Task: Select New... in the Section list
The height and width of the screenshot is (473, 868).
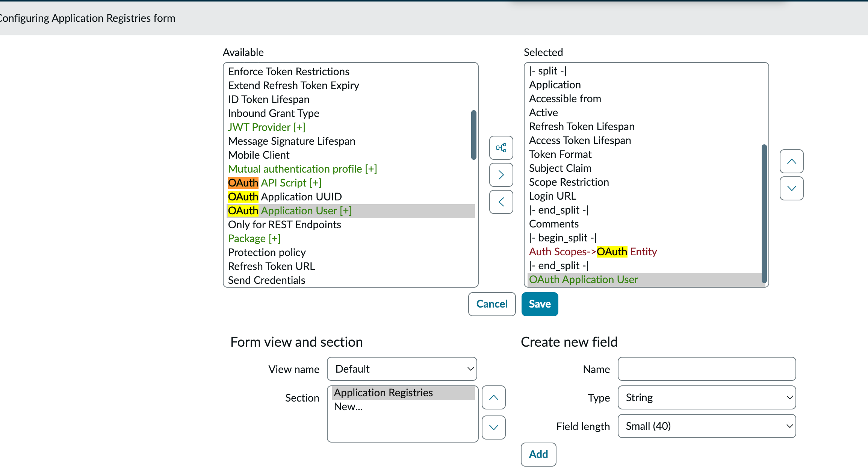Action: tap(348, 406)
